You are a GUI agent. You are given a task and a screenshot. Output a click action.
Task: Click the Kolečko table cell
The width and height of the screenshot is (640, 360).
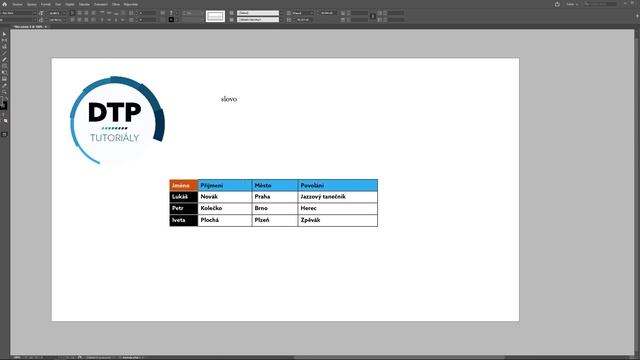tap(225, 208)
